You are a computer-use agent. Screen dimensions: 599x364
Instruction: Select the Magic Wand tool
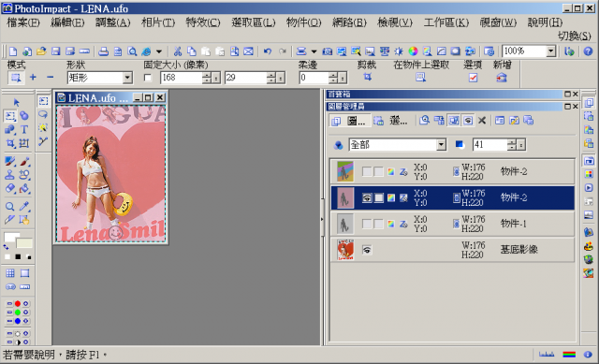43,127
